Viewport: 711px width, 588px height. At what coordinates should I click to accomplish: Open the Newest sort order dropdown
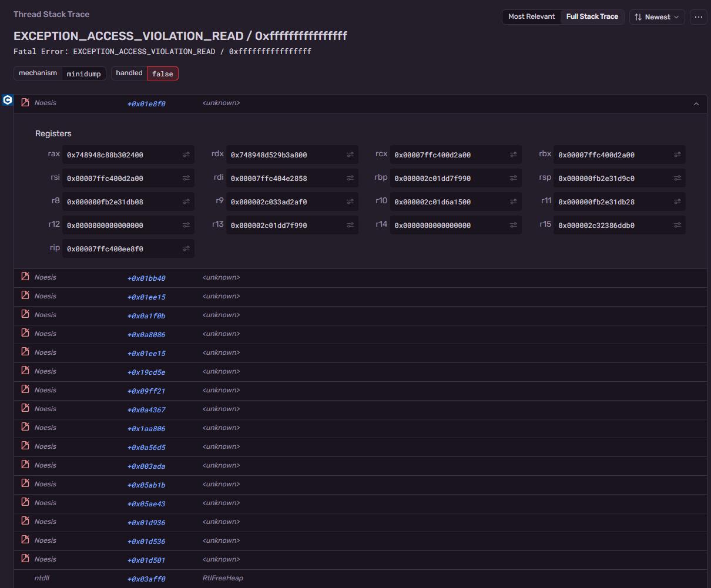(657, 17)
